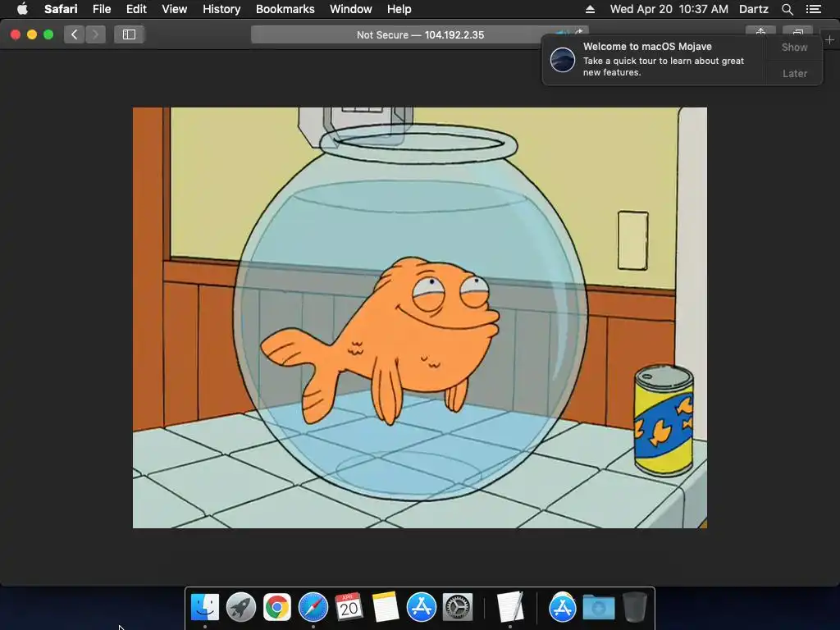
Task: Open Applications folder stack in Dock
Action: [563, 608]
